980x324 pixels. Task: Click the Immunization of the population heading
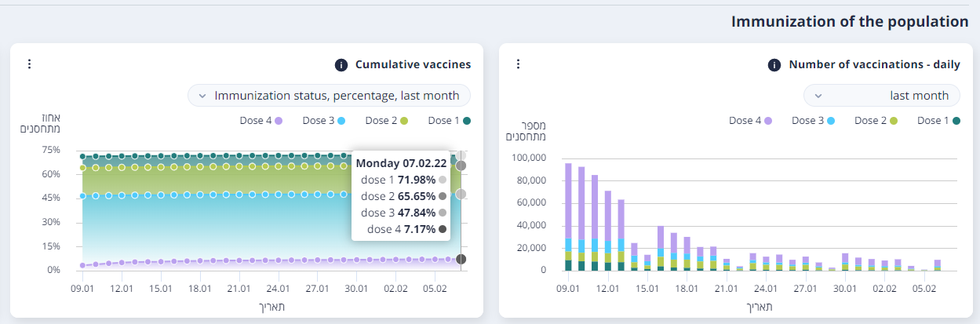click(x=850, y=22)
